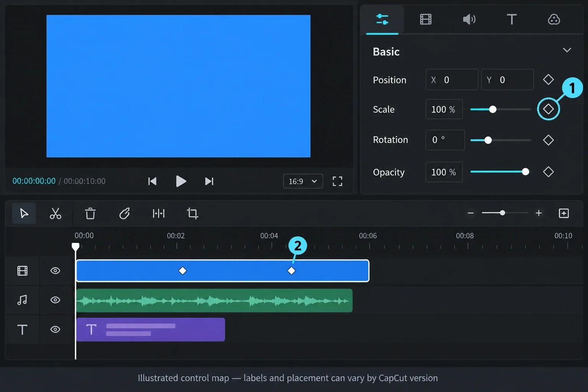The image size is (588, 392).
Task: Add a Scale keyframe diamond
Action: point(548,109)
